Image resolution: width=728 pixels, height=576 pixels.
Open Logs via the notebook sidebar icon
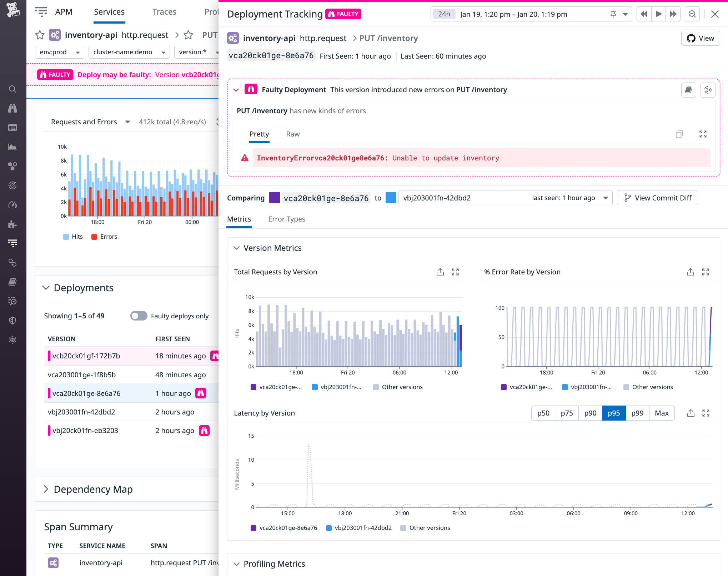(13, 282)
